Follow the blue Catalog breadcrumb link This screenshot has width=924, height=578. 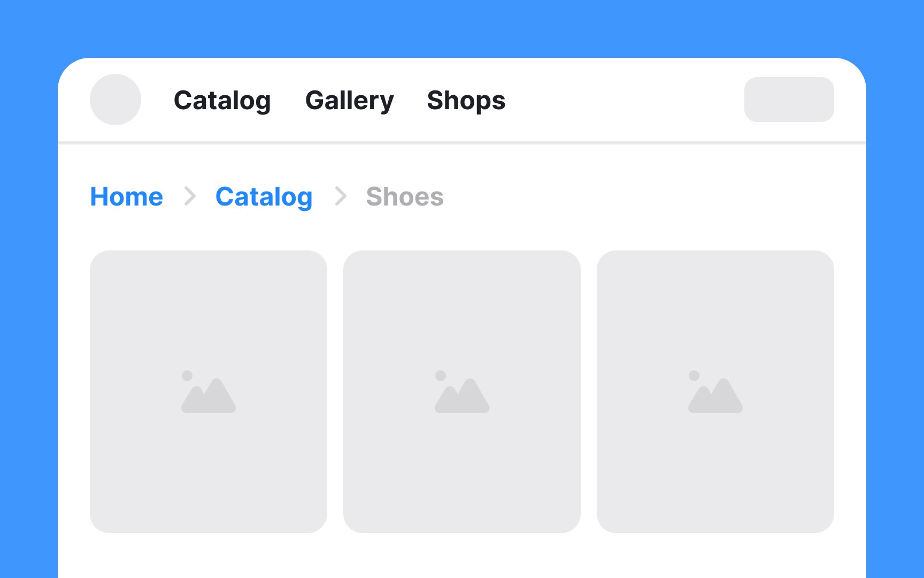pyautogui.click(x=264, y=196)
